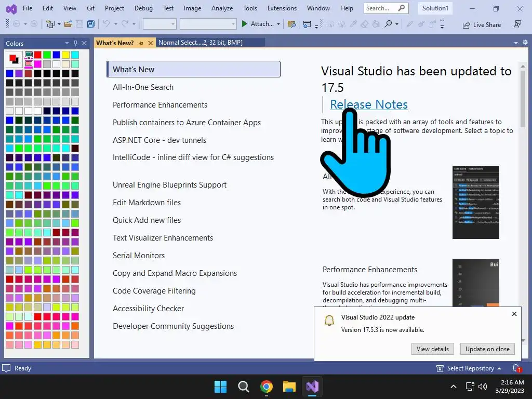Expand the Zoom tool dropdown arrow
This screenshot has width=532, height=399.
pyautogui.click(x=396, y=24)
